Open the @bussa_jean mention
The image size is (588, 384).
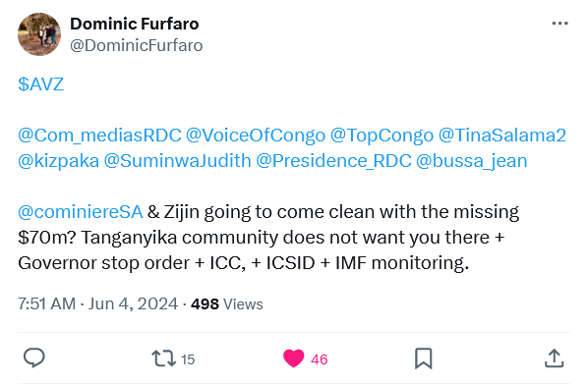coord(472,161)
